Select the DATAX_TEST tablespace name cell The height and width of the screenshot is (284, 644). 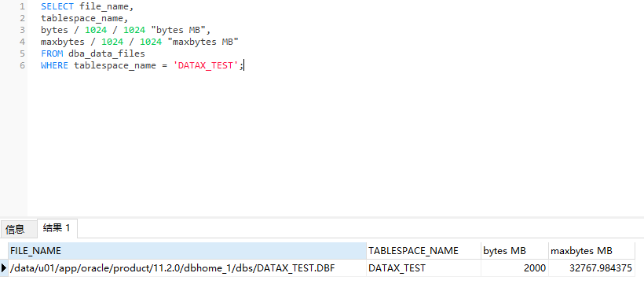[x=423, y=268]
